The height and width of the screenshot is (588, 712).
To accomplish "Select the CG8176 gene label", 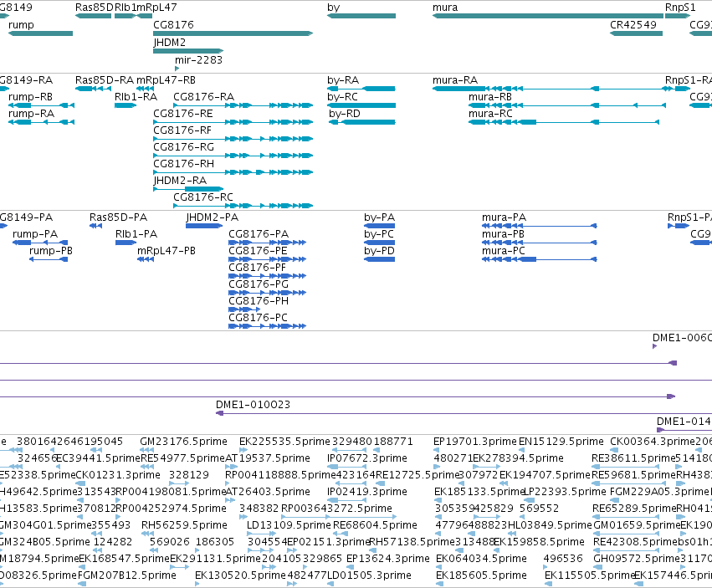I will click(x=173, y=25).
